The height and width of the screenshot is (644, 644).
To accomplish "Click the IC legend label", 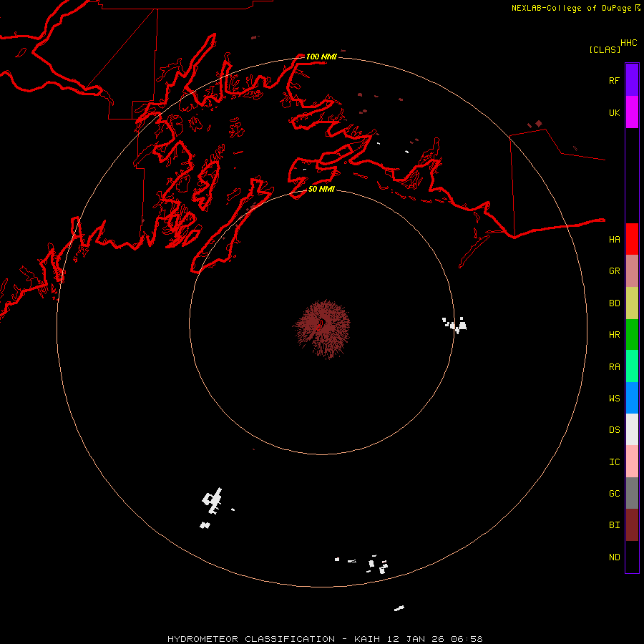I will [x=614, y=462].
